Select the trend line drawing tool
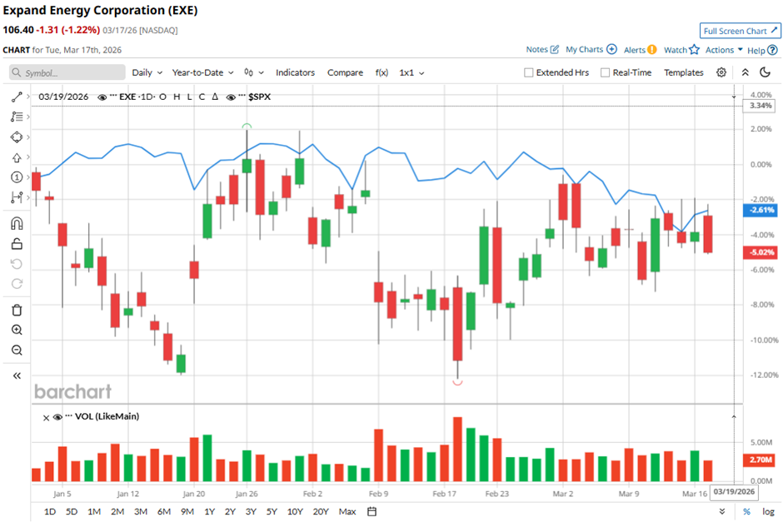This screenshot has width=783, height=532. click(17, 97)
